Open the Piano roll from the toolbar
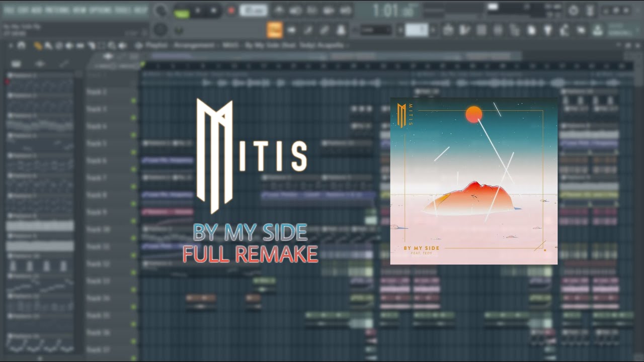 point(464,30)
